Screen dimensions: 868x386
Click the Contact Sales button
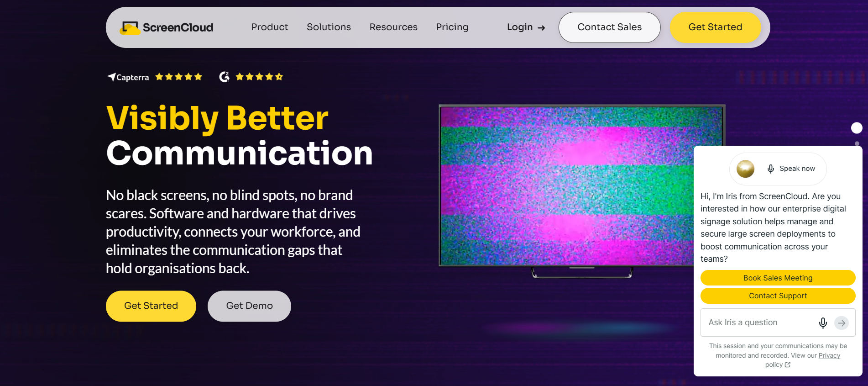coord(610,27)
